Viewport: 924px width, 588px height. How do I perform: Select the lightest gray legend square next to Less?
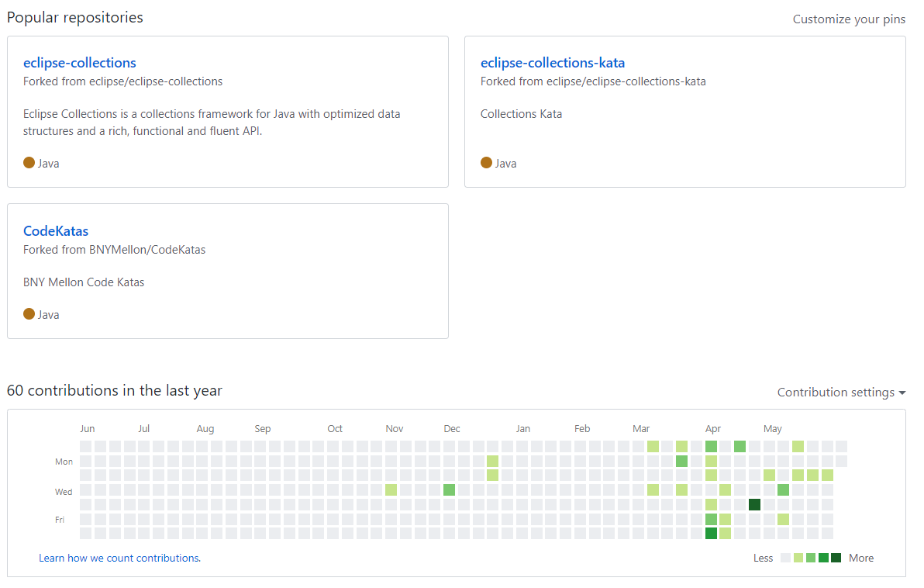[785, 558]
